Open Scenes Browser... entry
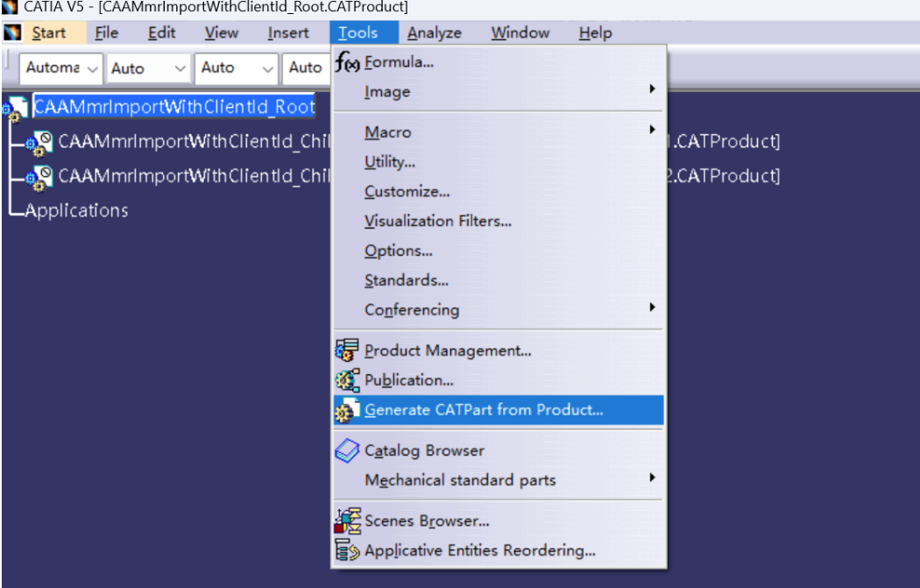The width and height of the screenshot is (920, 588). [x=499, y=521]
